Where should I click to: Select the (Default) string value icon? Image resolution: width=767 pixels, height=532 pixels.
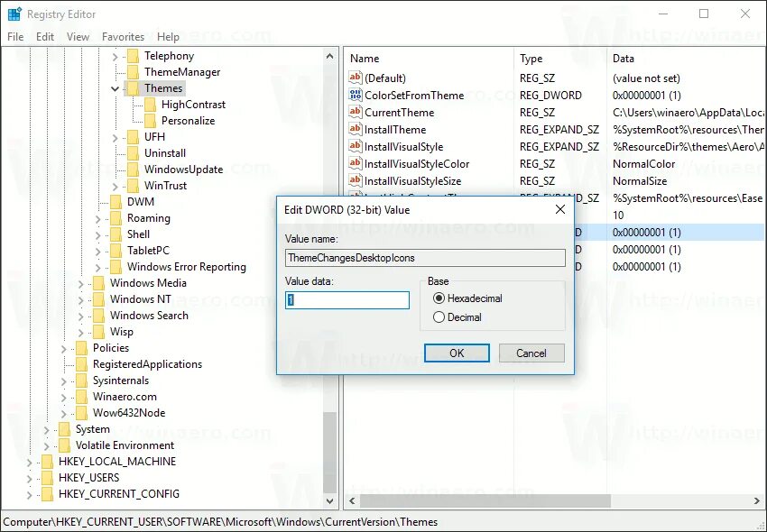click(x=356, y=78)
